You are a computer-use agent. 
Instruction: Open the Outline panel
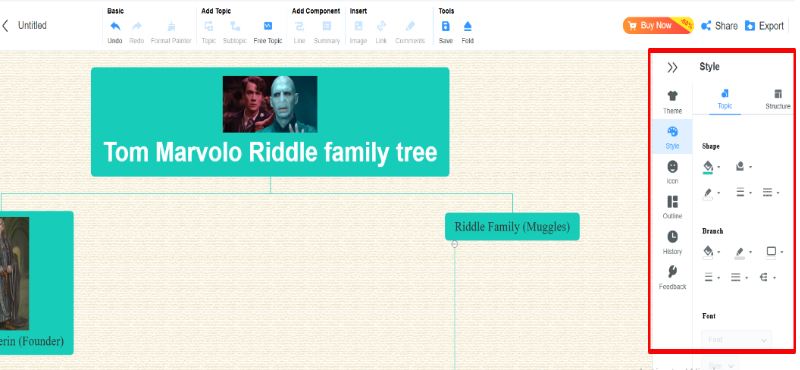point(672,207)
